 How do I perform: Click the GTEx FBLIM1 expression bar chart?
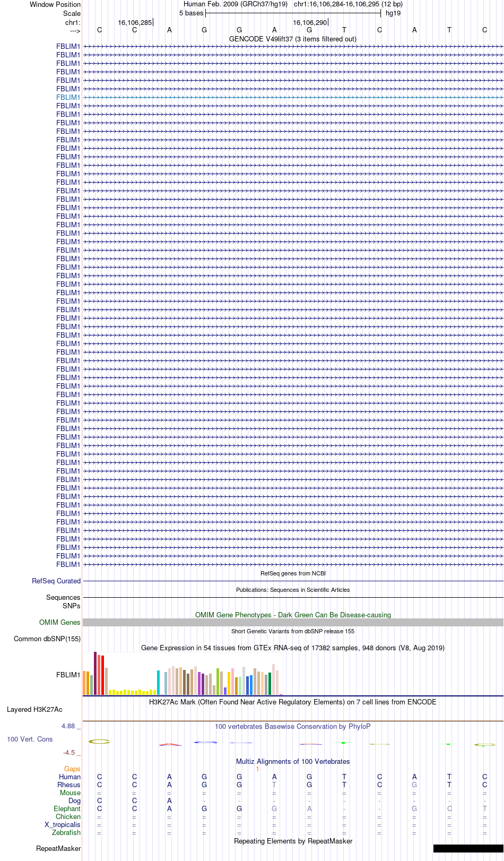(183, 674)
